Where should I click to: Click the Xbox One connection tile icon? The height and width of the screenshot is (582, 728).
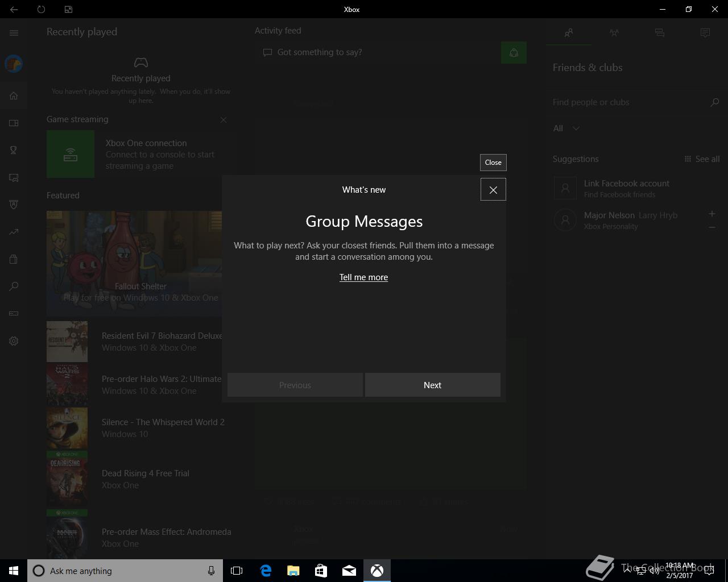coord(71,154)
